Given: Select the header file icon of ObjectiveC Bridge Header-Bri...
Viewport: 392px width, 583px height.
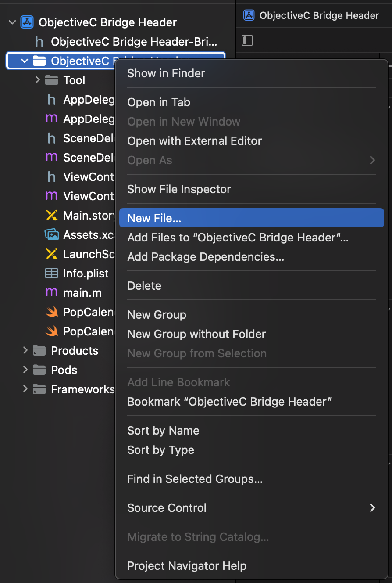Looking at the screenshot, I should pyautogui.click(x=39, y=42).
